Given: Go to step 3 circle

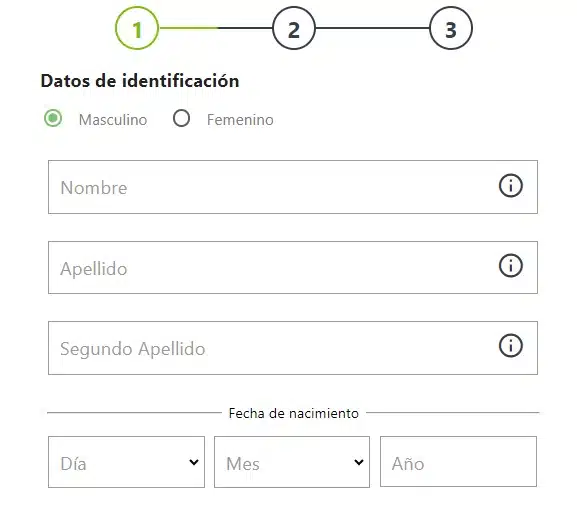Looking at the screenshot, I should click(x=451, y=28).
